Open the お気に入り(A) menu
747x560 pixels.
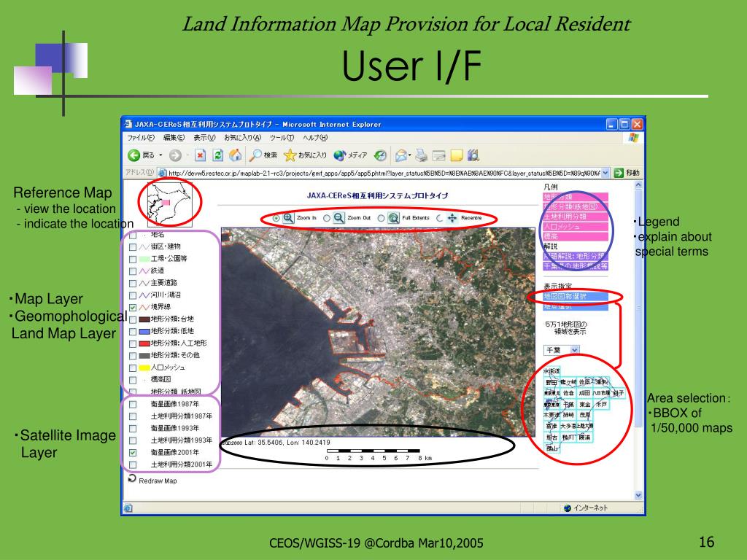coord(242,138)
